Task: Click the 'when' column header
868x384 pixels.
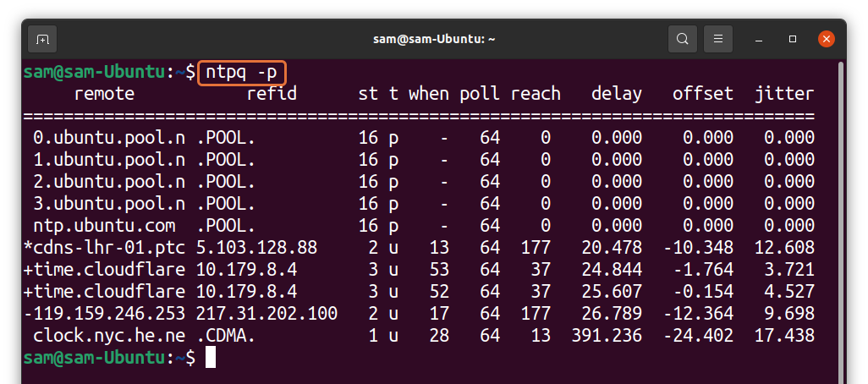Action: coord(428,94)
